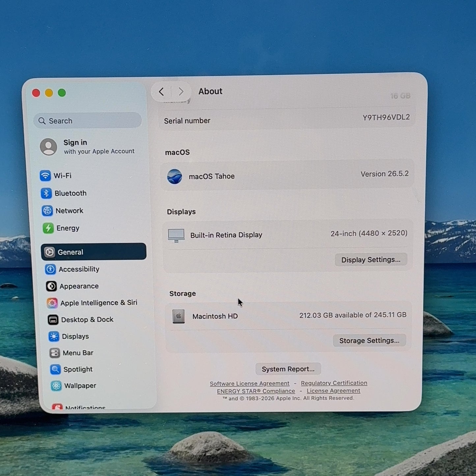The height and width of the screenshot is (476, 476).
Task: Click the macOS section heading
Action: tap(177, 152)
